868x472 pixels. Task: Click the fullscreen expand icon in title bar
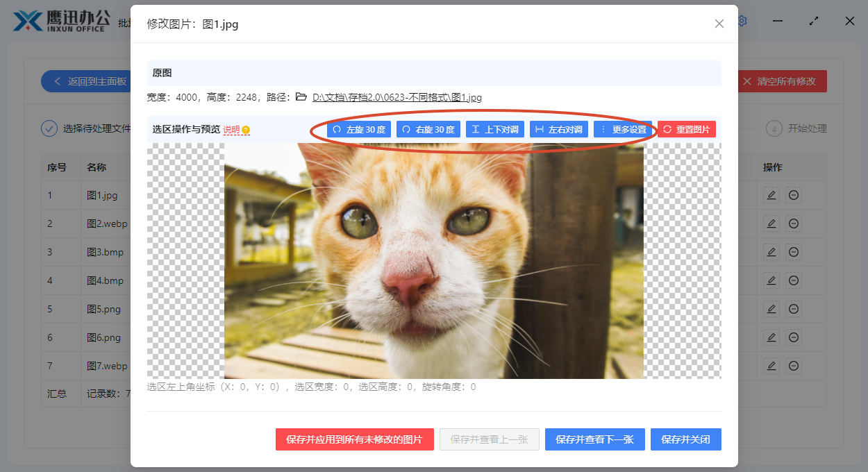[814, 21]
